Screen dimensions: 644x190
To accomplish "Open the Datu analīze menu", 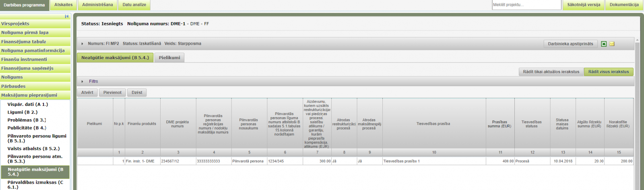I will 134,5.
